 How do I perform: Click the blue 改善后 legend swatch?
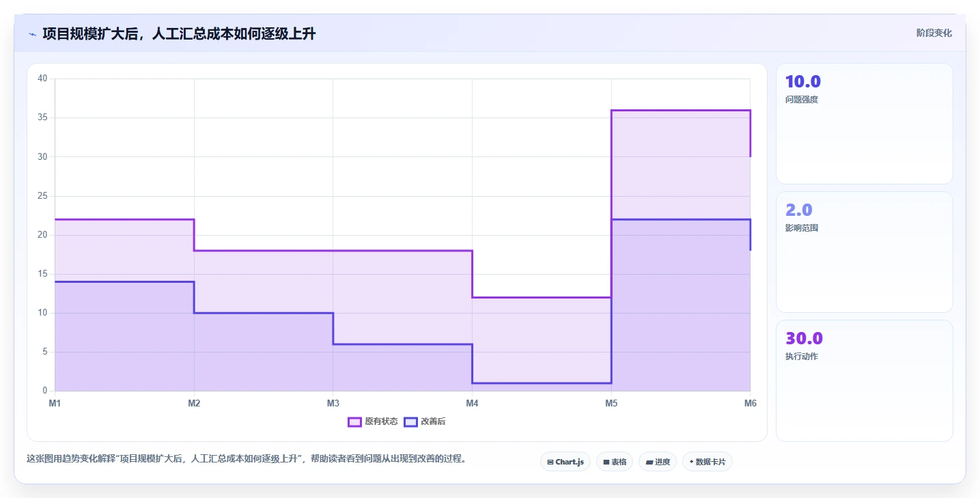410,421
